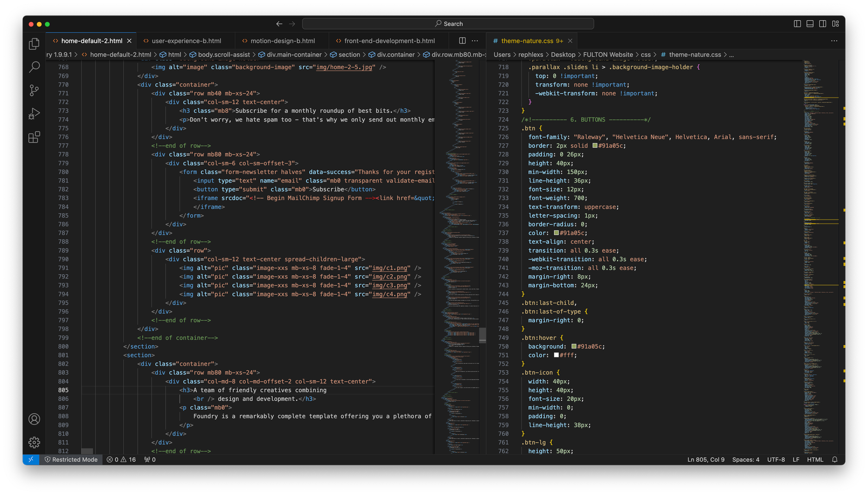The height and width of the screenshot is (495, 868).
Task: Click the color swatch on border line 727
Action: (595, 145)
